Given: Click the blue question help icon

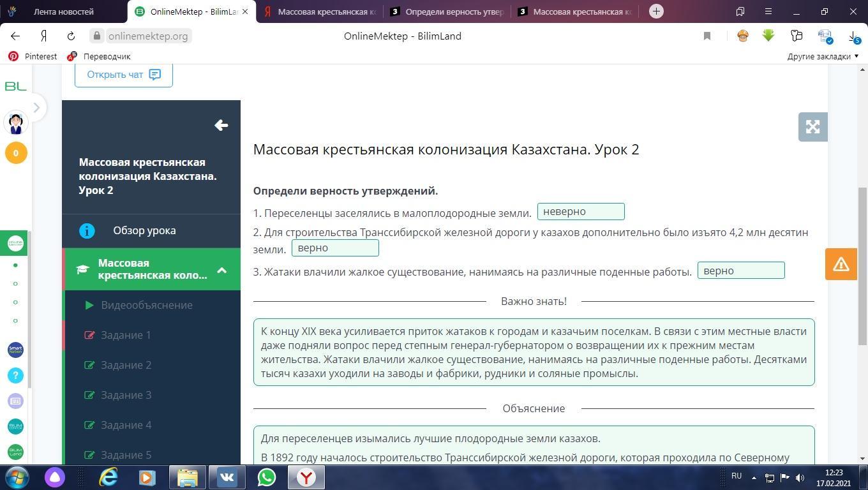Looking at the screenshot, I should coord(16,375).
